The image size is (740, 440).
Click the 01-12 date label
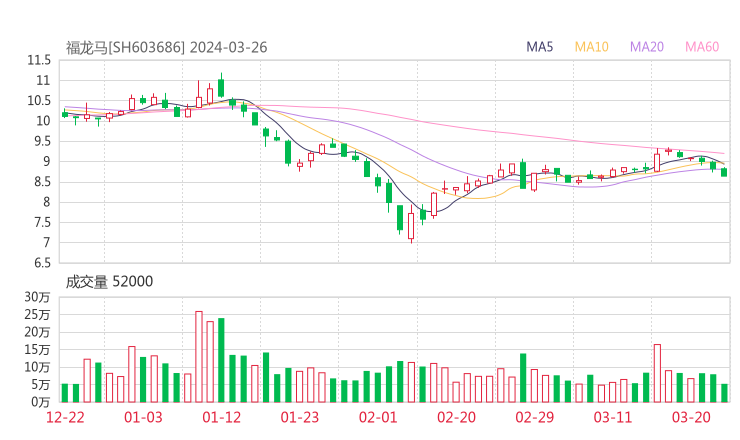click(221, 417)
